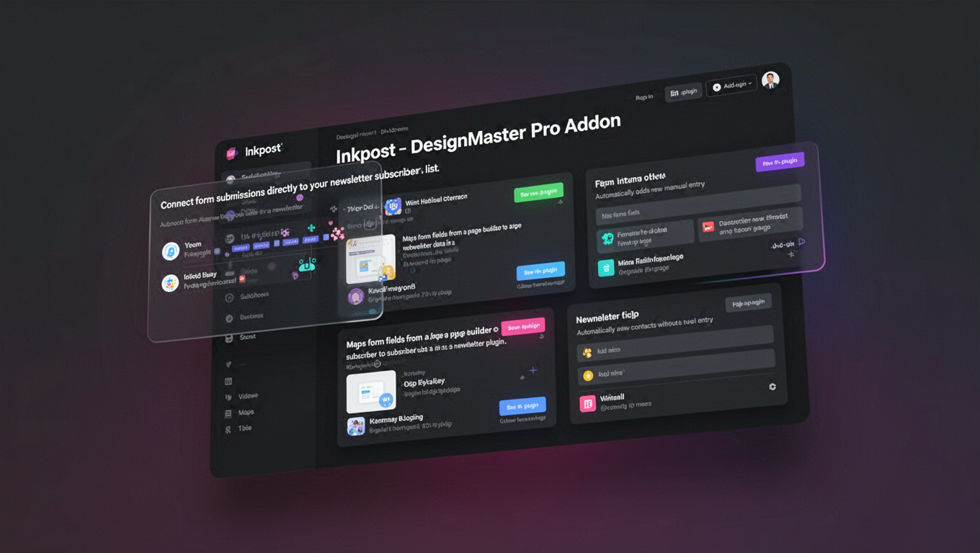The width and height of the screenshot is (980, 553).
Task: Select the Rop in menu item in header
Action: (x=644, y=96)
